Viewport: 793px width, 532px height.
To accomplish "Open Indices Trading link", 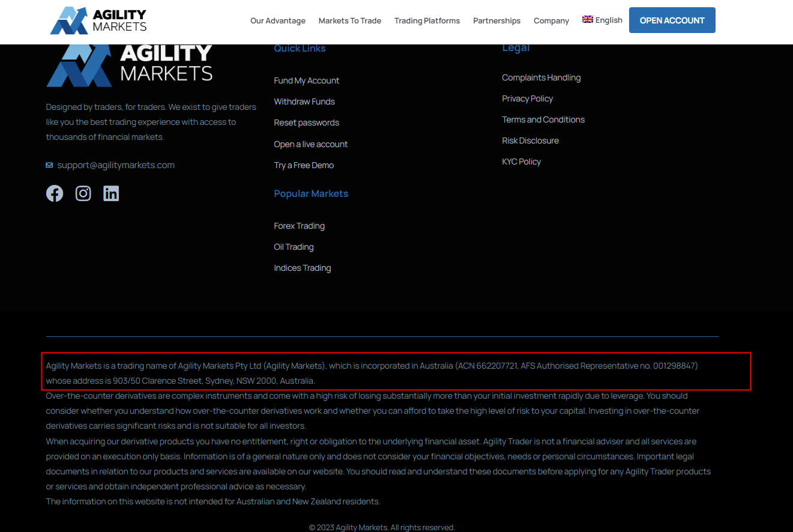I will [303, 268].
